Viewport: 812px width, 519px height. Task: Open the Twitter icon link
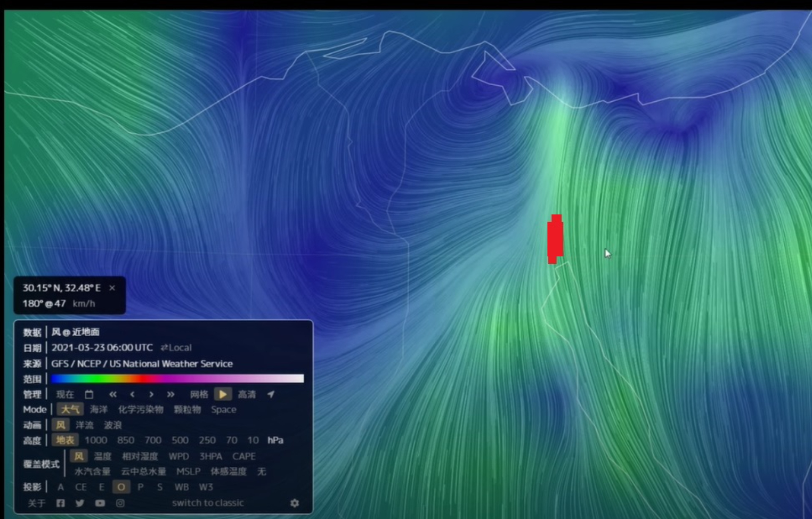80,503
